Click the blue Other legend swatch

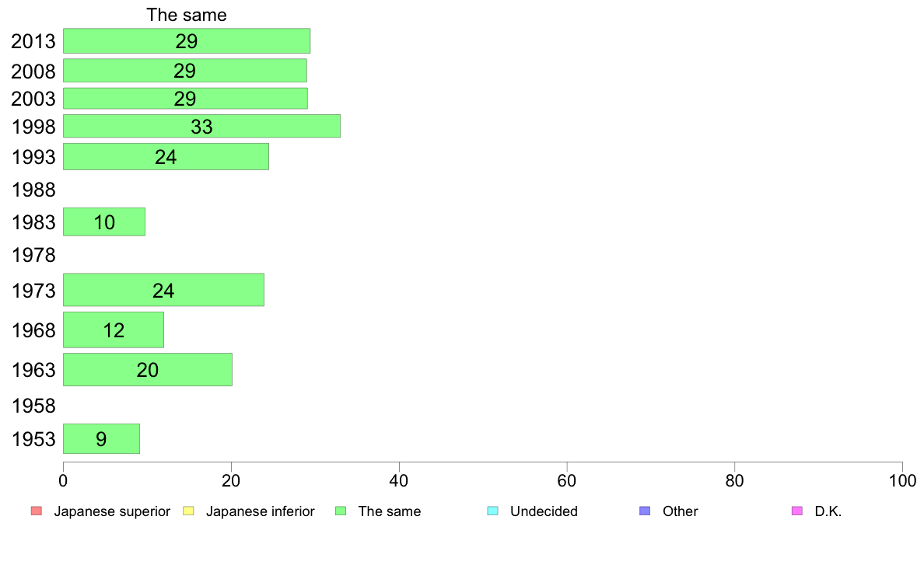click(645, 511)
